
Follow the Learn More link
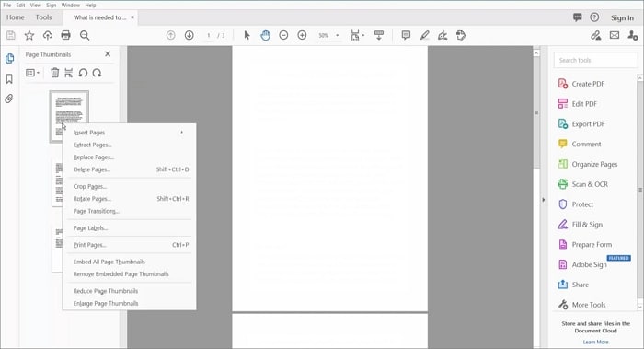click(x=595, y=342)
